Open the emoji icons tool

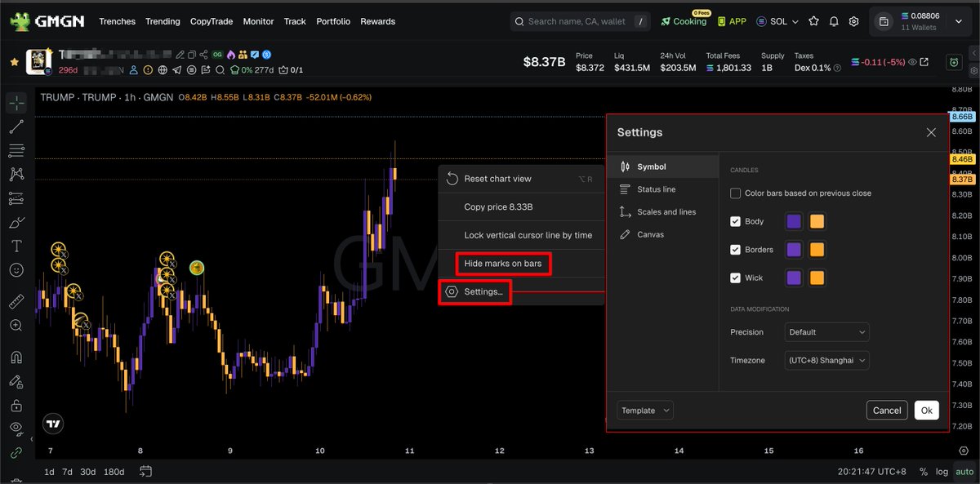point(16,269)
